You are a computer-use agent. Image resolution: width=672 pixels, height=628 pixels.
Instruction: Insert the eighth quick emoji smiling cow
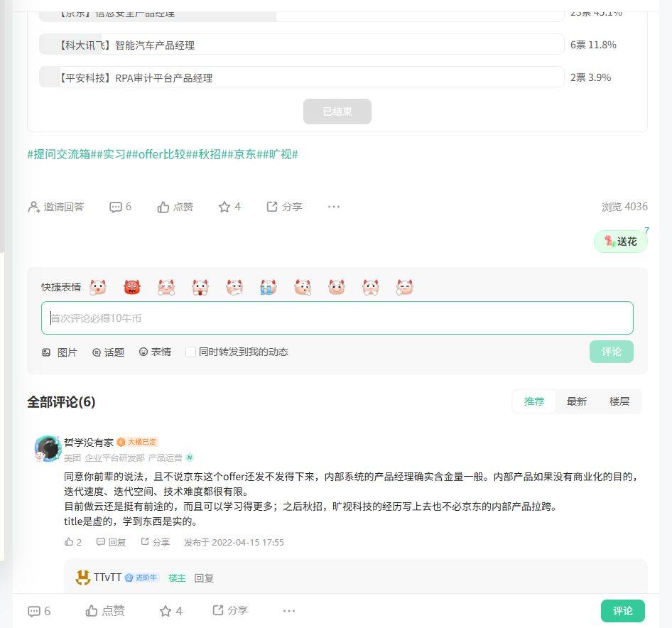(337, 287)
